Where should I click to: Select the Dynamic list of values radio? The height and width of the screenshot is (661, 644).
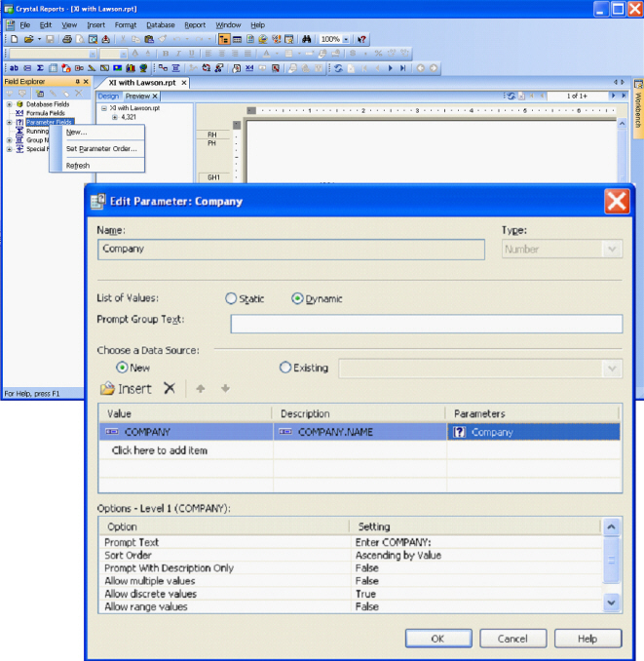pos(297,298)
